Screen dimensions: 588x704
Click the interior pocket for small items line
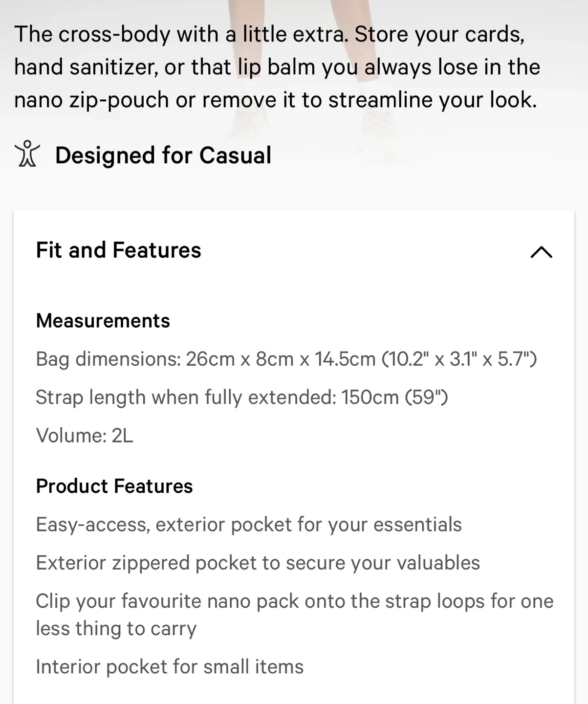[170, 667]
